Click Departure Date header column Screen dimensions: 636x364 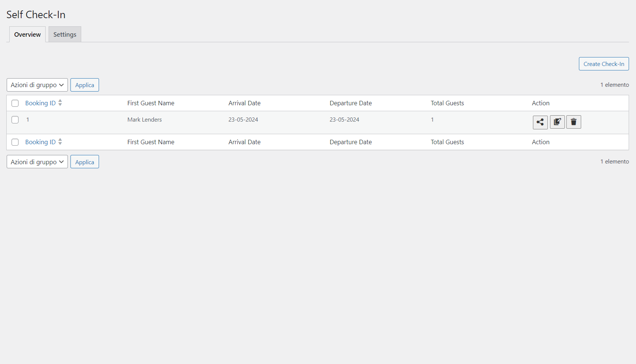click(x=351, y=103)
